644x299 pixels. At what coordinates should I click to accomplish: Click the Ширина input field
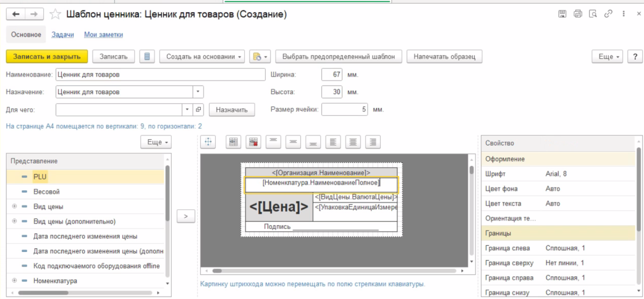pyautogui.click(x=332, y=74)
